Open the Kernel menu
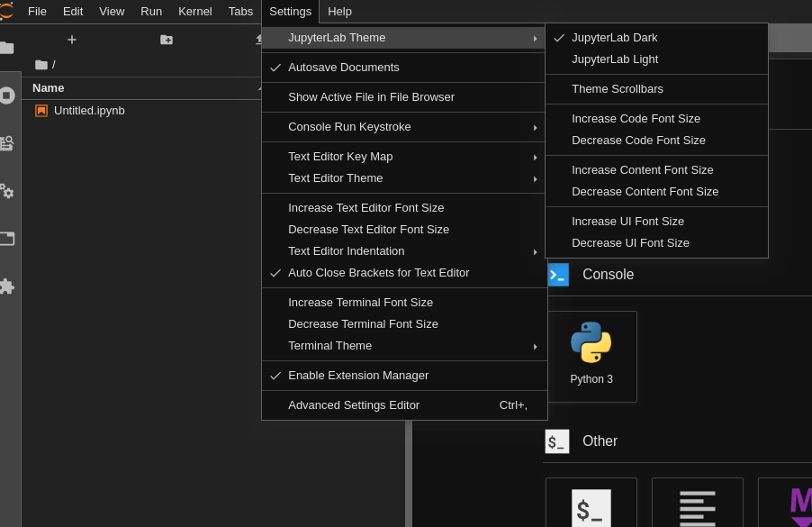 coord(194,12)
